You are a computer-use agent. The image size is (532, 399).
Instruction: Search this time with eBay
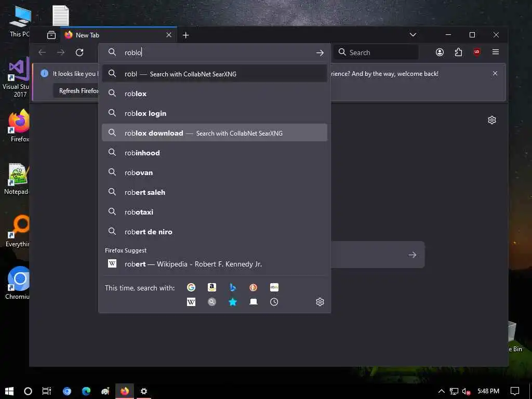[x=274, y=287]
